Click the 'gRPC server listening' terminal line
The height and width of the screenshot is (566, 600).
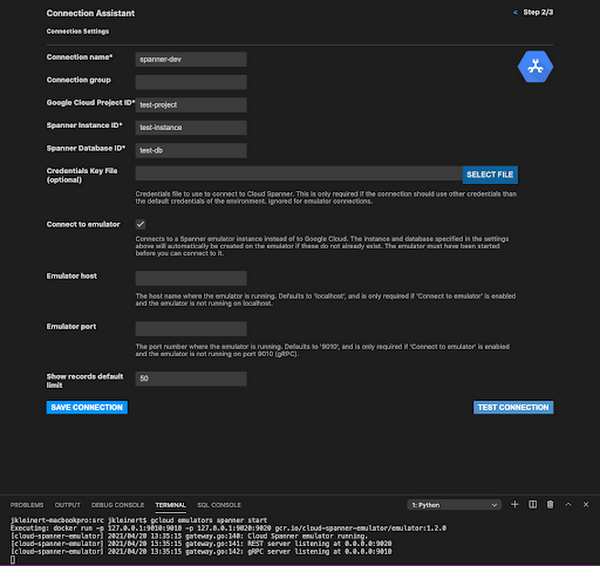201,551
